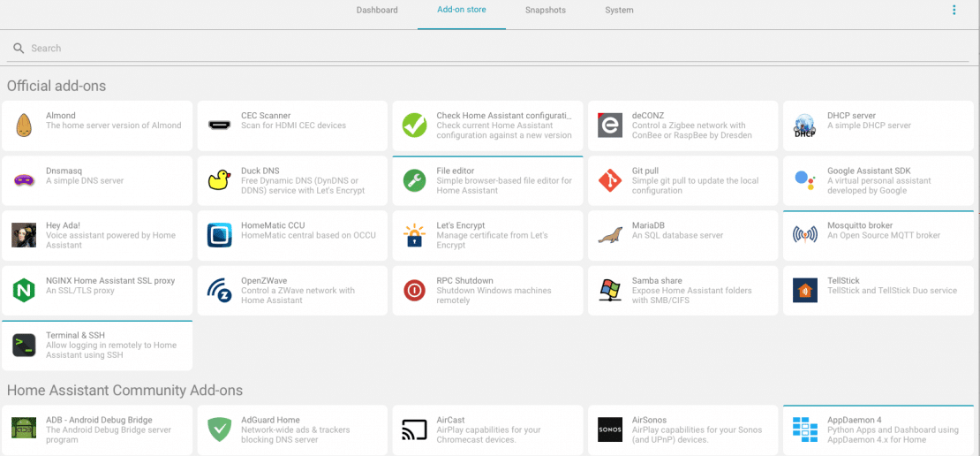This screenshot has width=980, height=456.
Task: Open the AirSonos add-on title
Action: [x=650, y=420]
